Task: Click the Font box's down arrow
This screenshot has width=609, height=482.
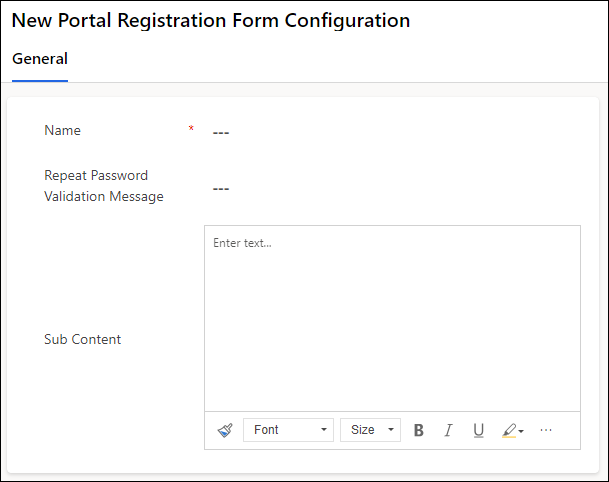Action: click(x=324, y=430)
